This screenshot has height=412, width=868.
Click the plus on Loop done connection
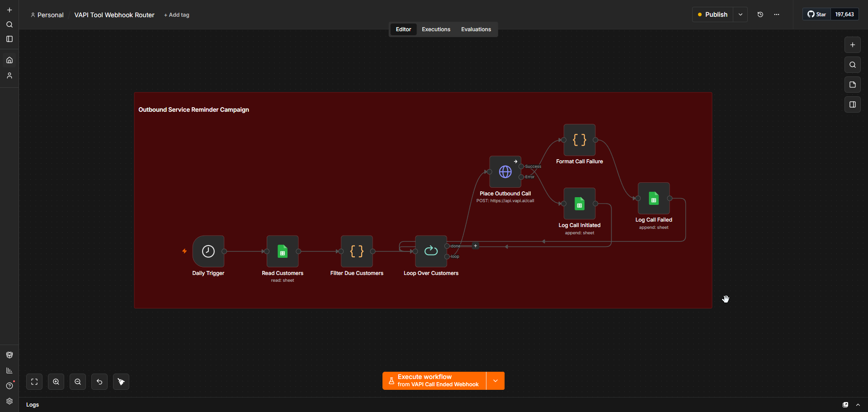click(475, 246)
